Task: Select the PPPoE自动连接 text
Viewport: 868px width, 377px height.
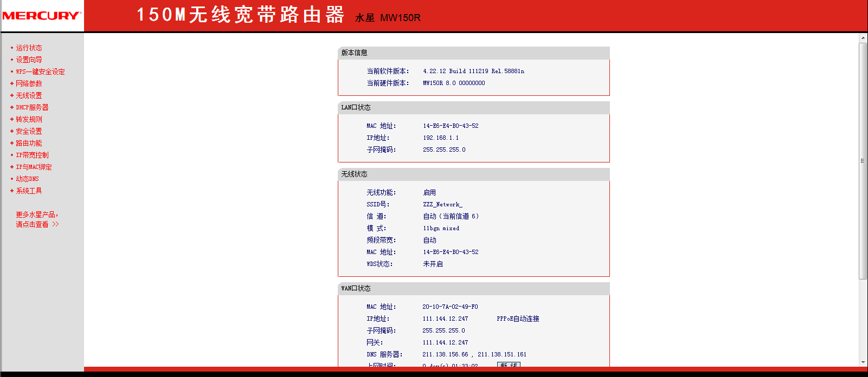Action: coord(518,318)
